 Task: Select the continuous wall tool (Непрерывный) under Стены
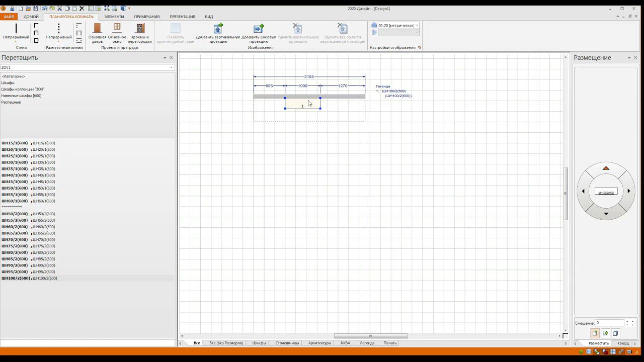pyautogui.click(x=16, y=32)
